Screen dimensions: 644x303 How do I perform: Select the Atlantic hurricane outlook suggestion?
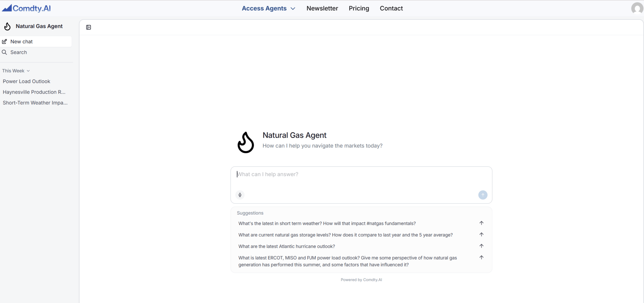pyautogui.click(x=287, y=246)
